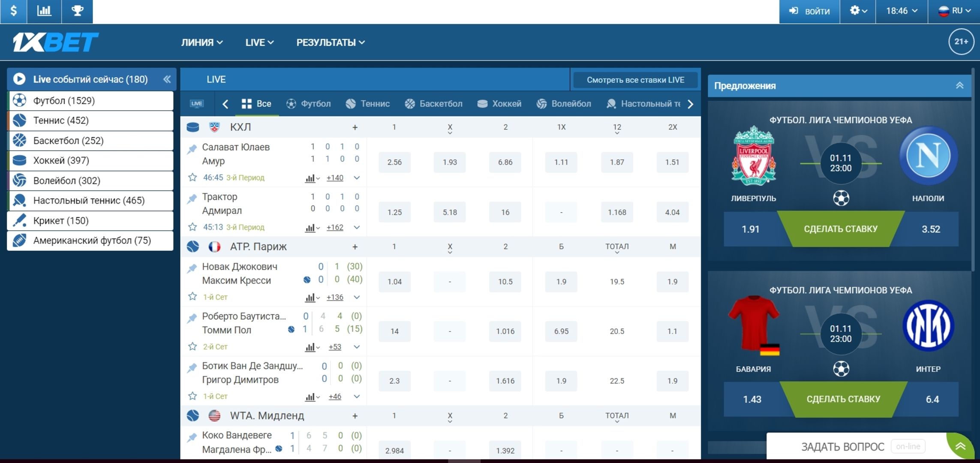Image resolution: width=980 pixels, height=463 pixels.
Task: Select the Все sports tab
Action: pos(256,104)
